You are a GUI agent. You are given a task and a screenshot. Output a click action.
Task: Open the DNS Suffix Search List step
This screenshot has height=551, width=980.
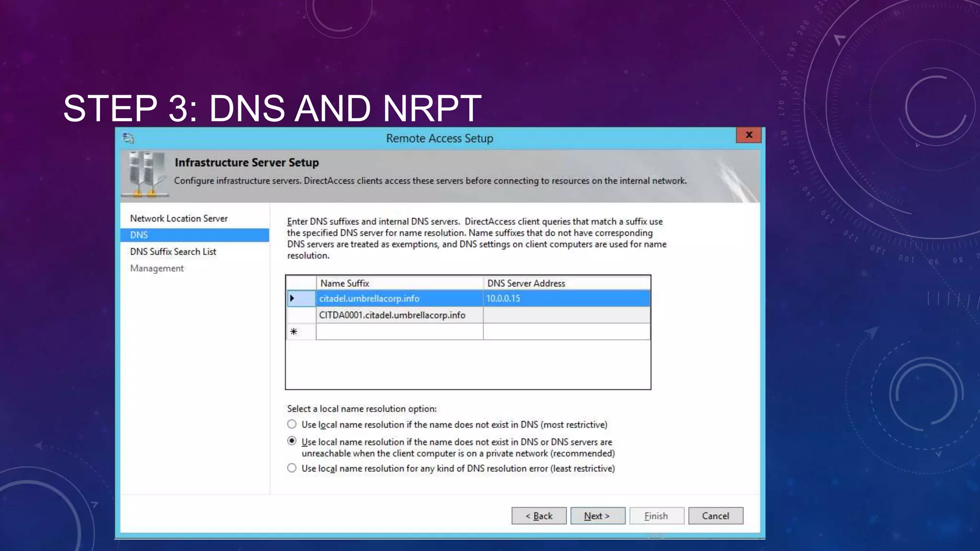click(x=173, y=252)
